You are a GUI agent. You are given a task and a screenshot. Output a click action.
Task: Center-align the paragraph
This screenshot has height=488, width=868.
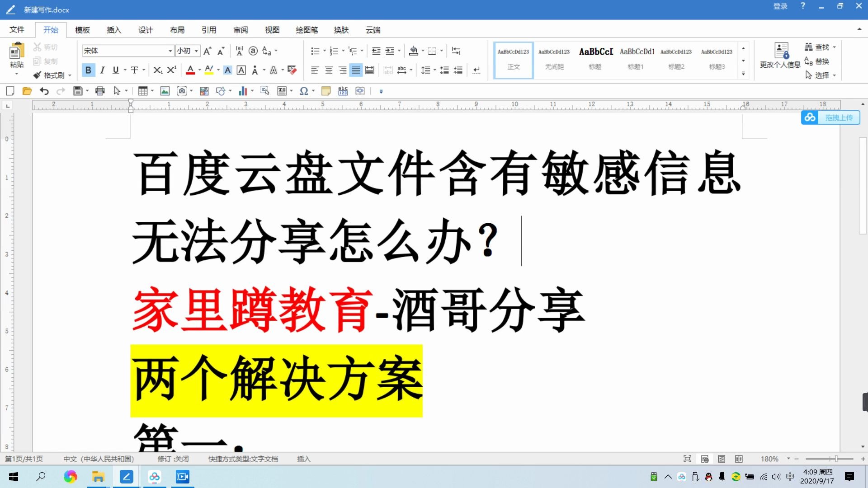[329, 70]
